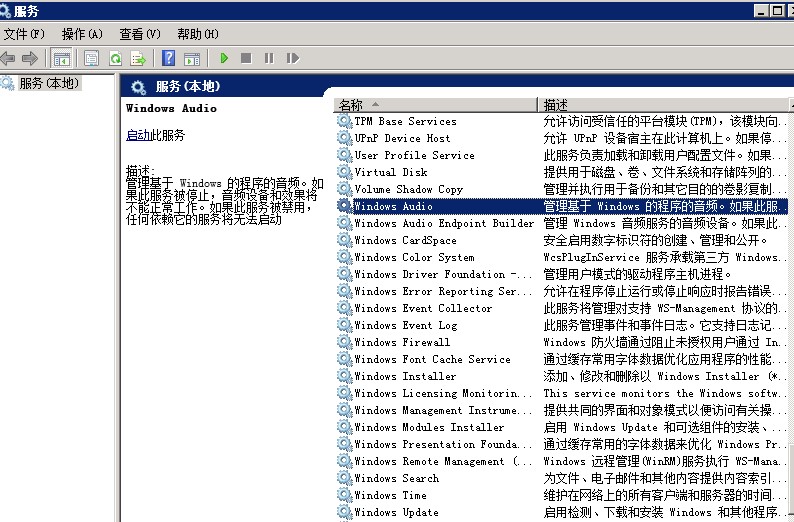Click the gear icon beside Windows Update
Viewport: 794px width, 522px height.
tap(344, 512)
